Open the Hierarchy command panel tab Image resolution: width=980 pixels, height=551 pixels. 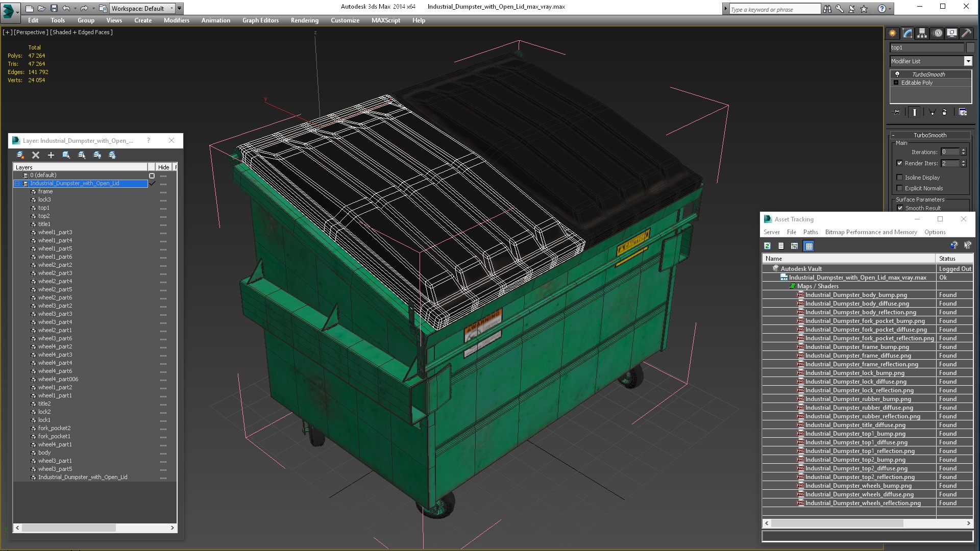pos(922,33)
